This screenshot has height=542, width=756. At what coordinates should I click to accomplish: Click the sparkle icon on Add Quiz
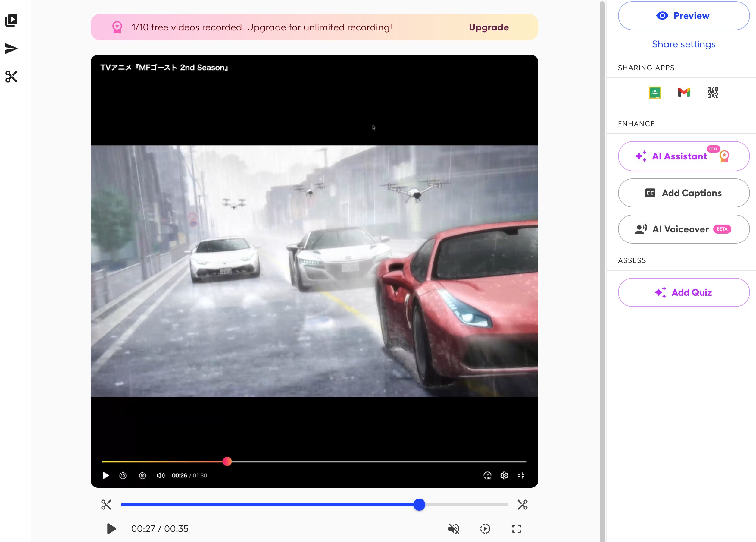(660, 292)
